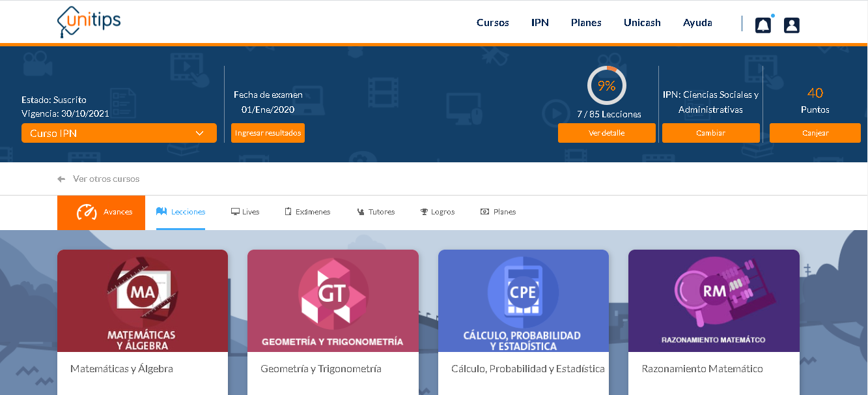Click the 9% progress ring
This screenshot has height=395, width=868.
point(607,85)
